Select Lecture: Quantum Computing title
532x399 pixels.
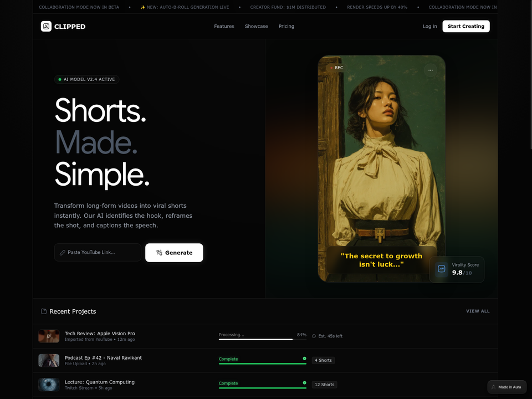[x=100, y=382]
